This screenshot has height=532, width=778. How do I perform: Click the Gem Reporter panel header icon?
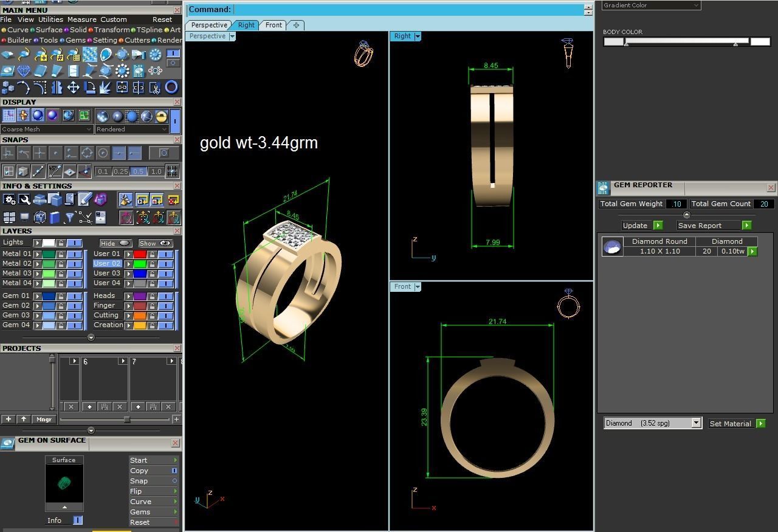point(603,187)
